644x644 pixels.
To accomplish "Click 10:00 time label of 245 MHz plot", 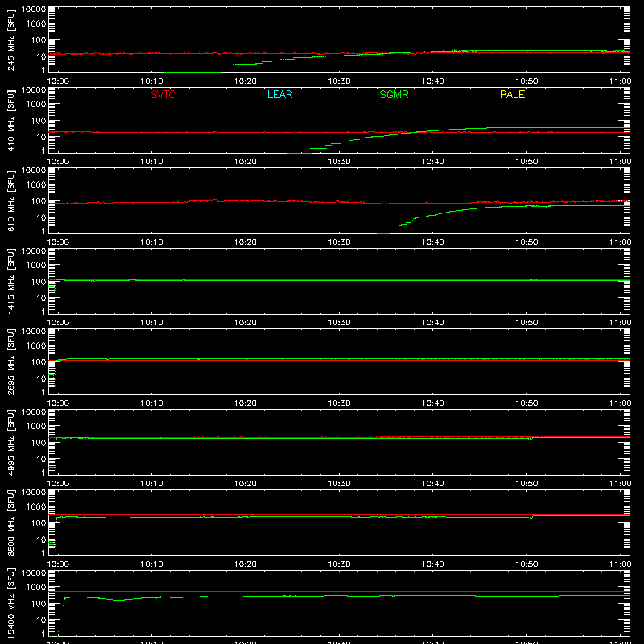I will tap(58, 81).
